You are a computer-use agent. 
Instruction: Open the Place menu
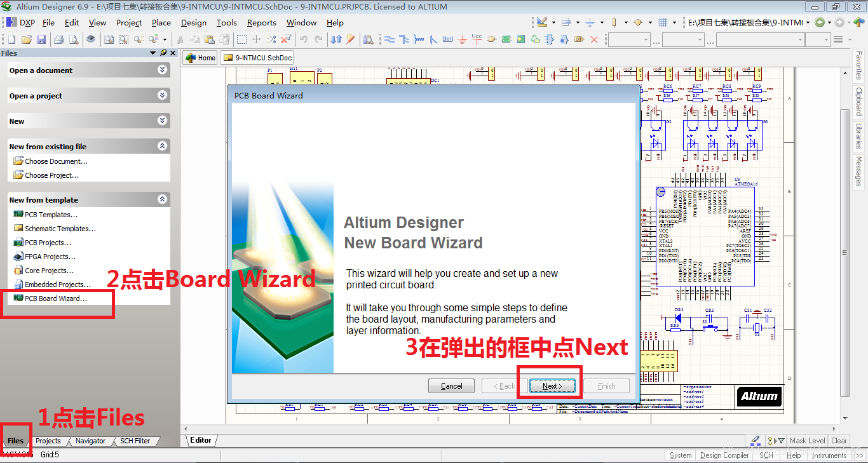(x=161, y=22)
